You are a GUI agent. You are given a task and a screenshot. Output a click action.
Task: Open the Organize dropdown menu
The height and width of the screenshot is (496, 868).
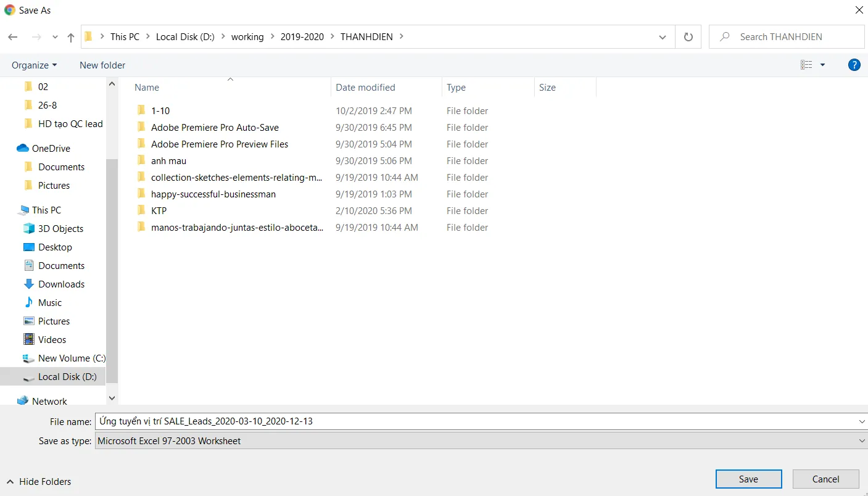point(34,65)
